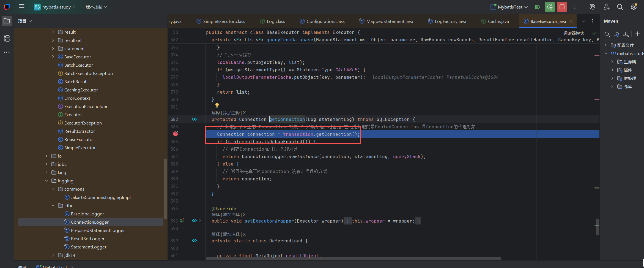Click the Resume Program debug icon

[538, 7]
